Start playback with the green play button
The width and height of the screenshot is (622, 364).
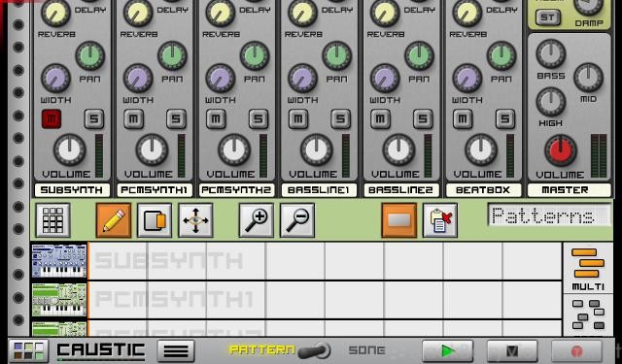(448, 351)
